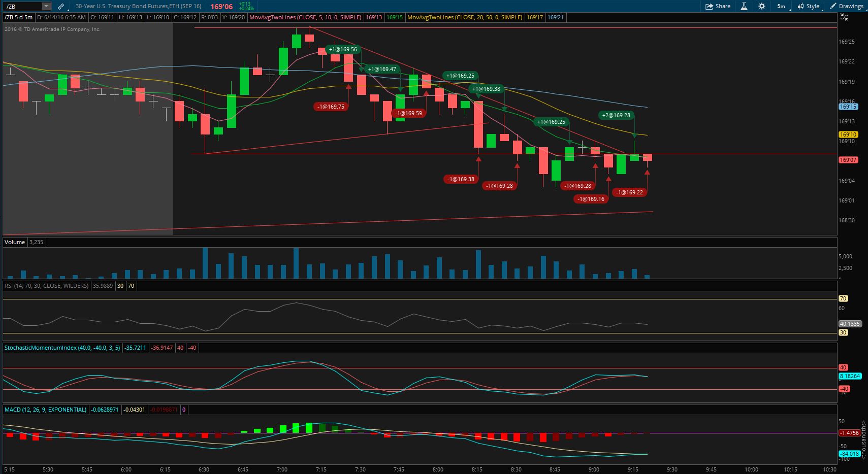Screen dimensions: 868x474
Task: Click the collapse price axis arrows icon
Action: point(844,17)
